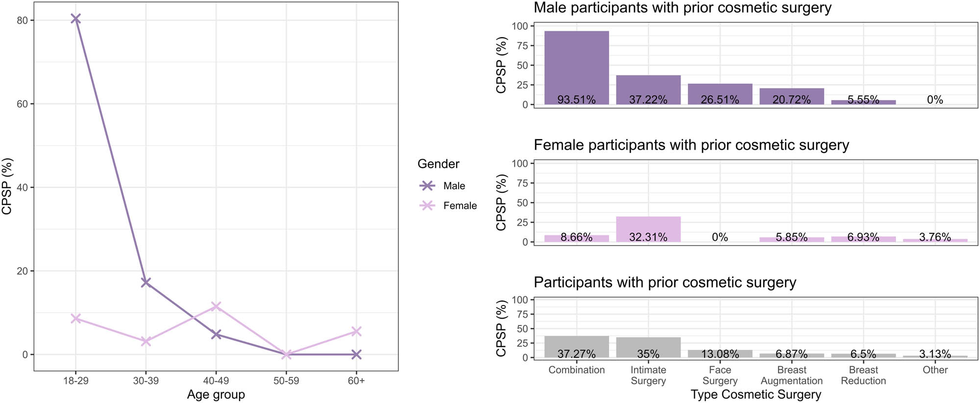Click the '50-59' age tick label
This screenshot has width=980, height=403.
(286, 381)
